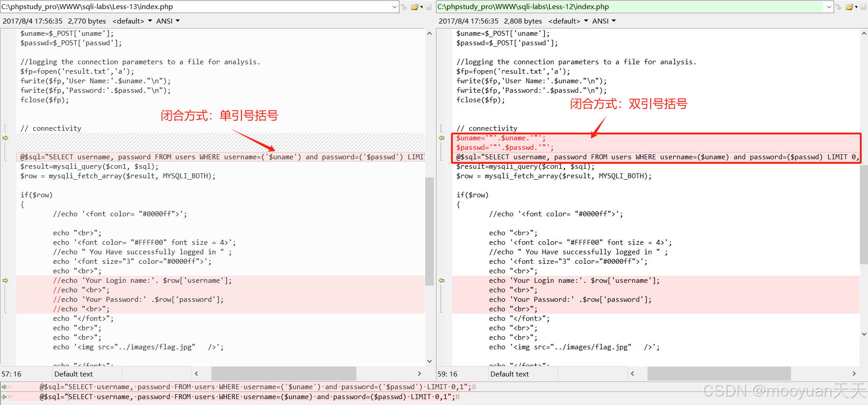Open the right pane <default> format dropdown
This screenshot has width=868, height=405.
[568, 21]
